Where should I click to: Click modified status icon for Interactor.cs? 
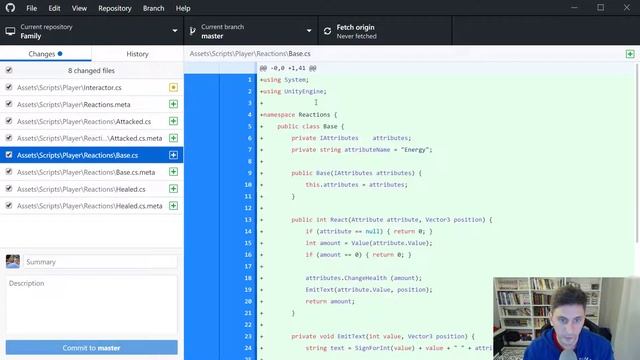(173, 87)
